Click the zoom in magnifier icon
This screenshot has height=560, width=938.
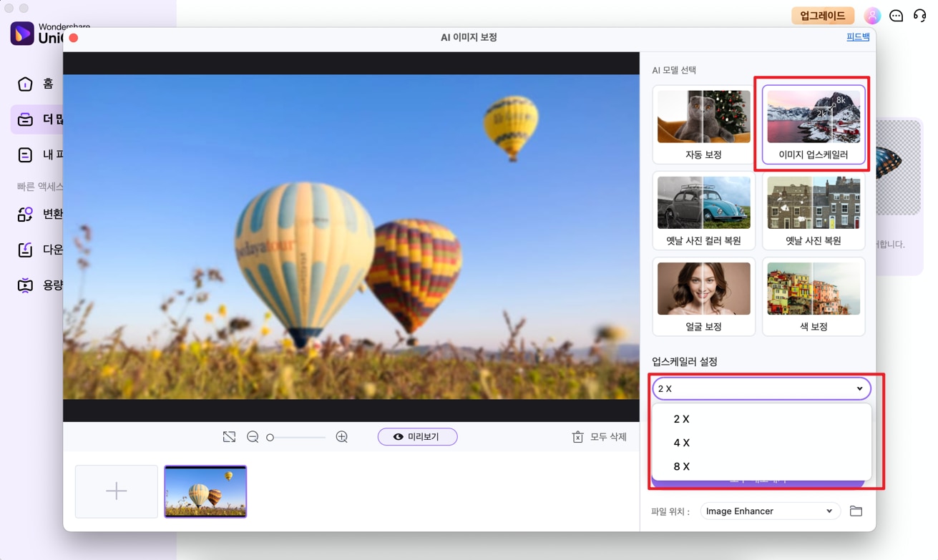[342, 437]
